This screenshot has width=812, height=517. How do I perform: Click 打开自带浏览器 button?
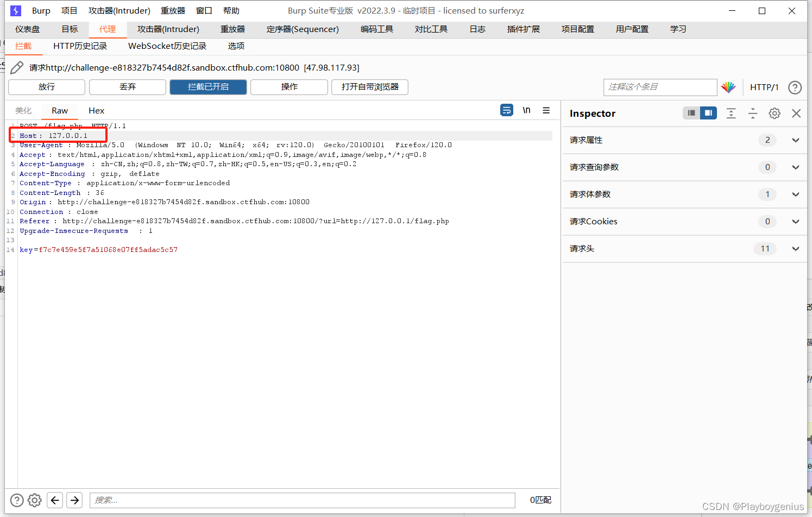click(x=370, y=87)
